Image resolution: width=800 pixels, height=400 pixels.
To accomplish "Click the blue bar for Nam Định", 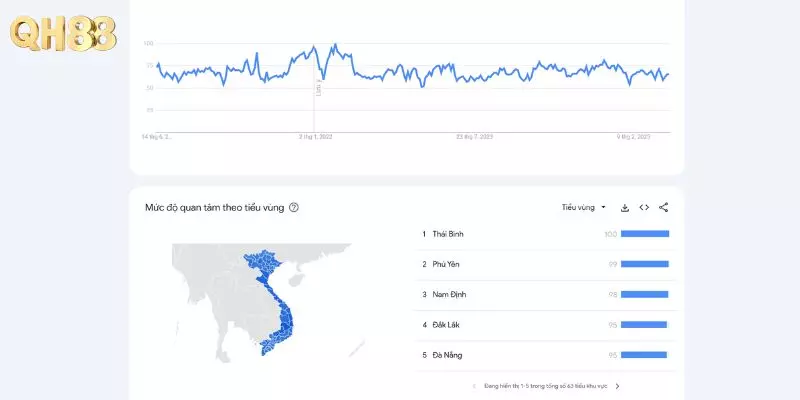I will tap(644, 294).
